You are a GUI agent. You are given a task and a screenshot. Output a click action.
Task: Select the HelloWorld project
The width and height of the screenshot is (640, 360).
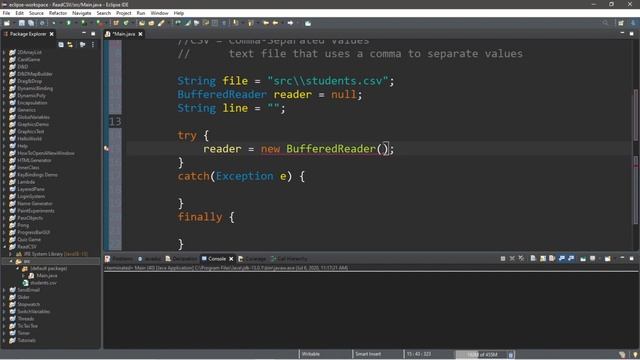[29, 139]
